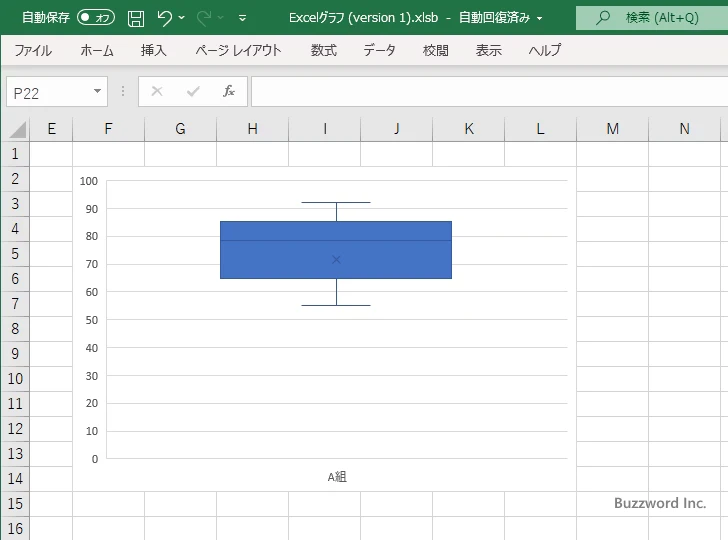Select column F header
Screen dimensions: 728x540
tap(108, 129)
